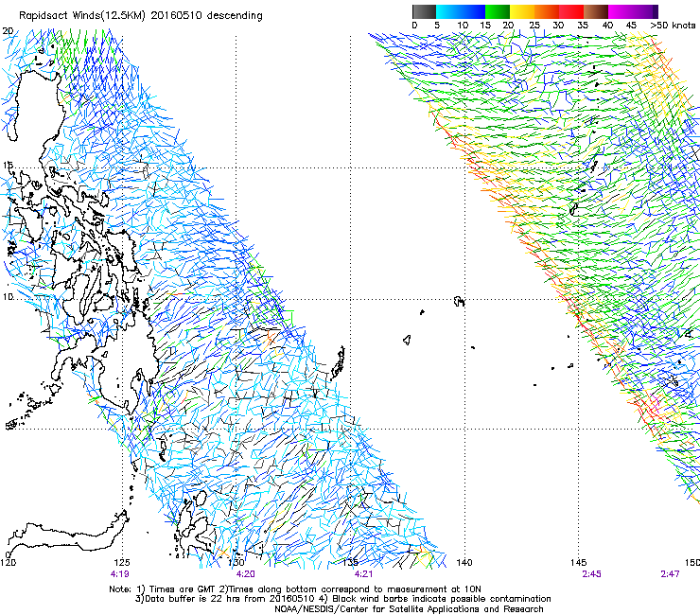The height and width of the screenshot is (615, 700).
Task: Click the '25' tick label on color scale
Action: click(x=534, y=25)
